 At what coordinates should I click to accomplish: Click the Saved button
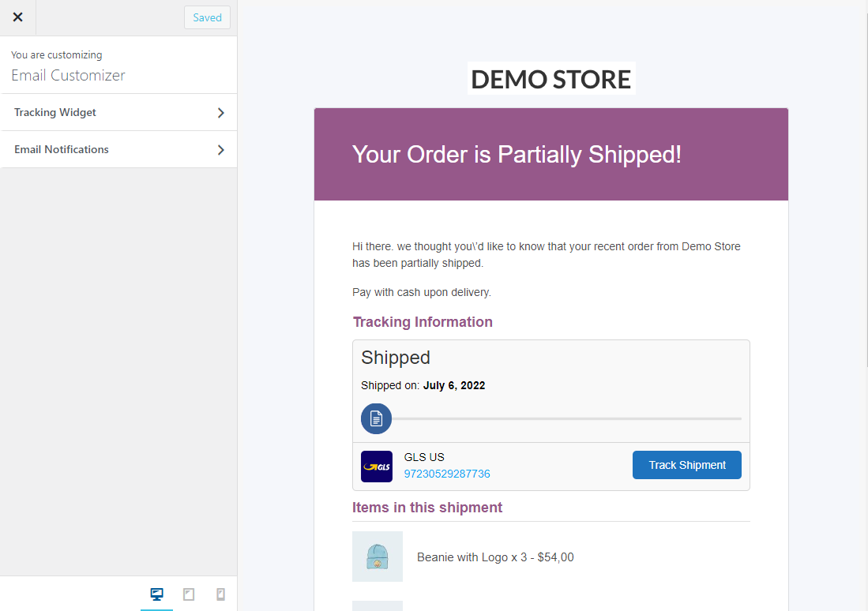point(206,17)
